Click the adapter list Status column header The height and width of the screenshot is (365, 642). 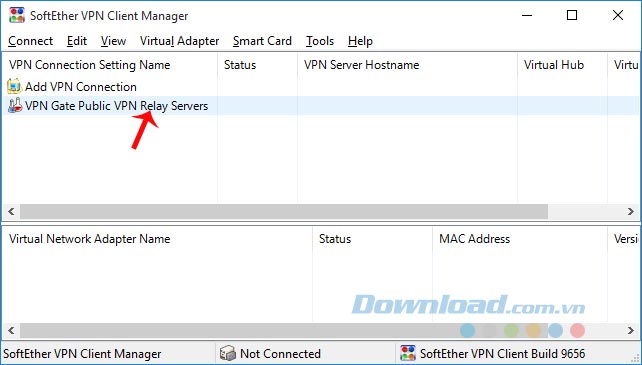pyautogui.click(x=372, y=239)
